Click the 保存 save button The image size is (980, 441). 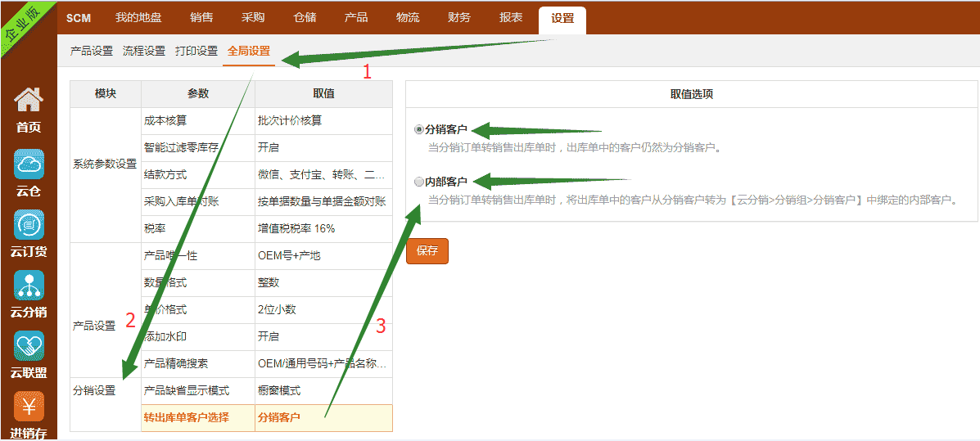(427, 251)
